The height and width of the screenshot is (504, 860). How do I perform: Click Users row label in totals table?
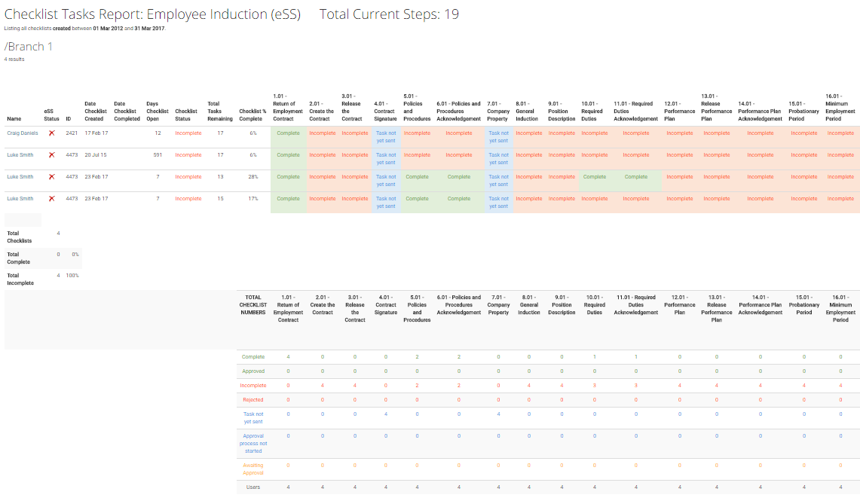[253, 487]
